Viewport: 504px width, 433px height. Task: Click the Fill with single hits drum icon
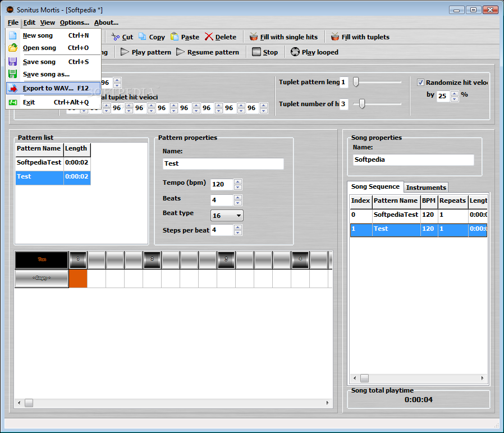point(254,37)
